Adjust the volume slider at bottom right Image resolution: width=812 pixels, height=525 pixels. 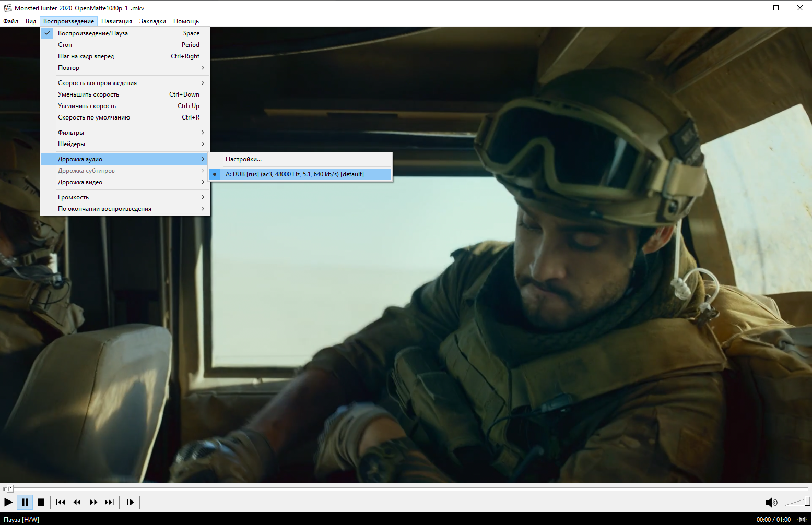(797, 502)
